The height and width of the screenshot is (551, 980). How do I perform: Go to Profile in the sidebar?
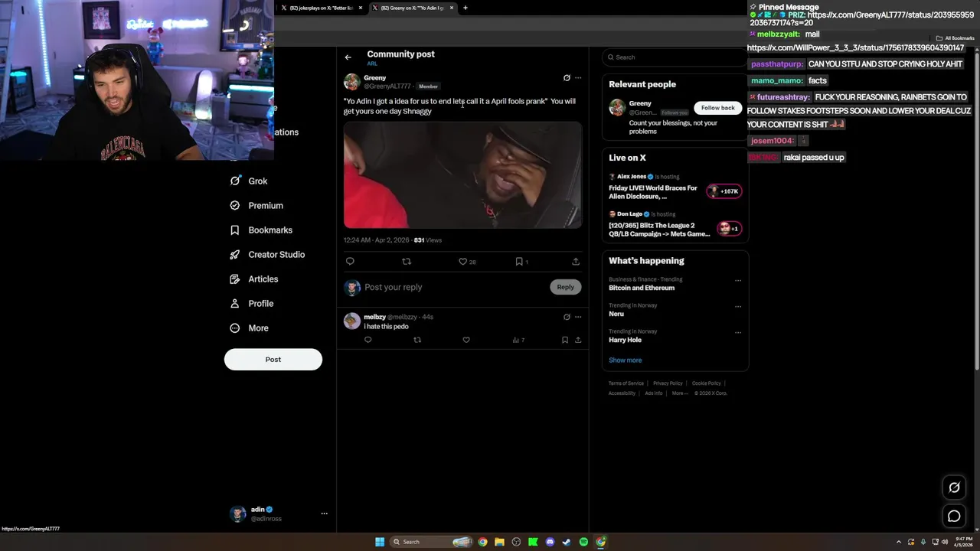[252, 303]
